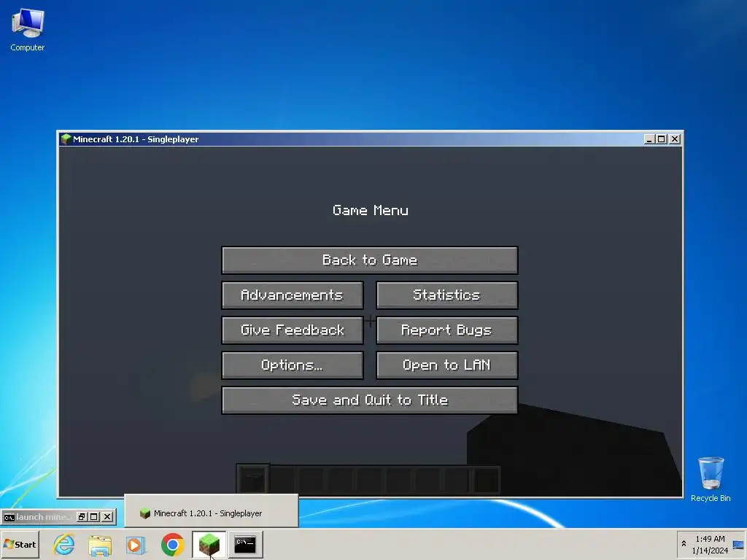Open the Advancements screen
This screenshot has height=560, width=747.
(x=293, y=295)
